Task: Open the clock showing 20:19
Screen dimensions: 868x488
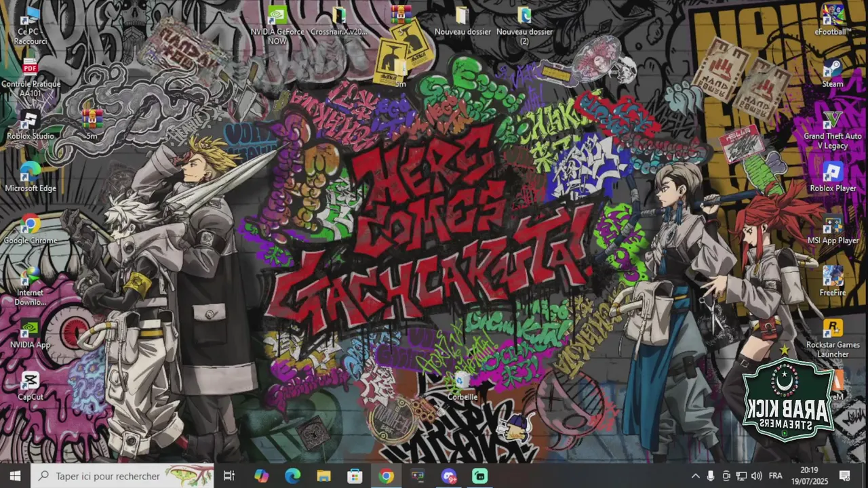Action: [808, 476]
